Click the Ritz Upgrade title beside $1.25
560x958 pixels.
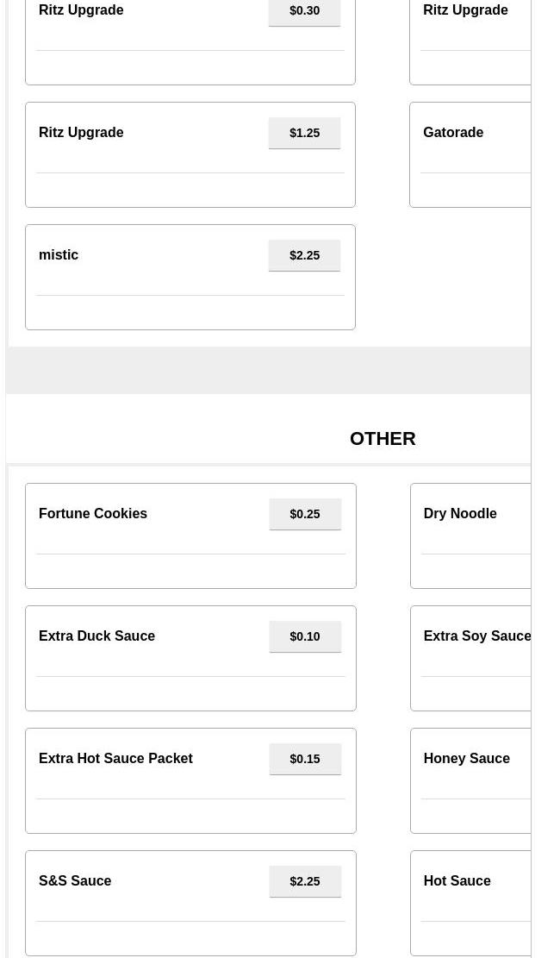point(81,132)
